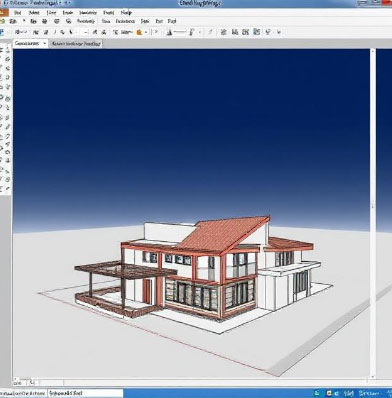Click the grid-like icon at the end of the main toolbar
This screenshot has width=392, height=398.
point(256,32)
